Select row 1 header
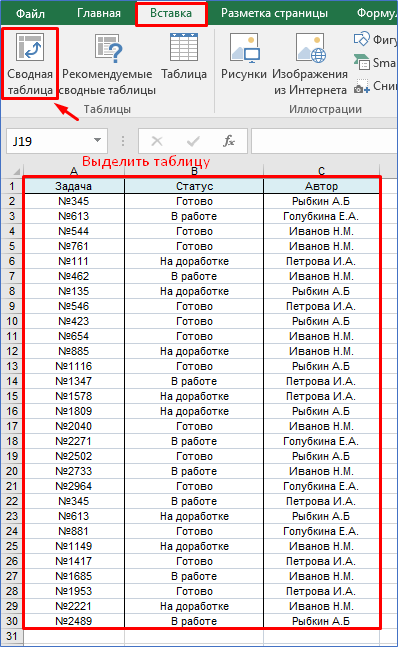Screen dimensions: 398x647 pos(12,186)
